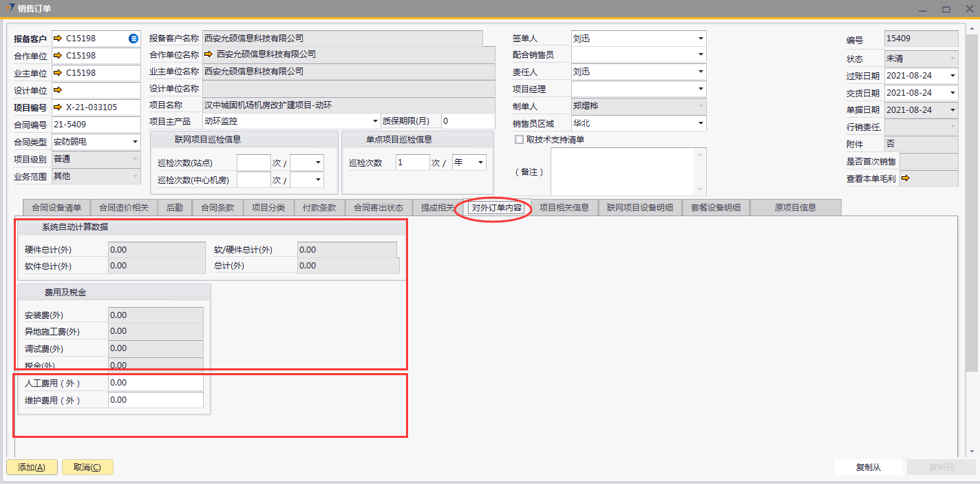This screenshot has height=484, width=980.
Task: Click the orange arrow beside 合作单位 code
Action: coord(57,56)
